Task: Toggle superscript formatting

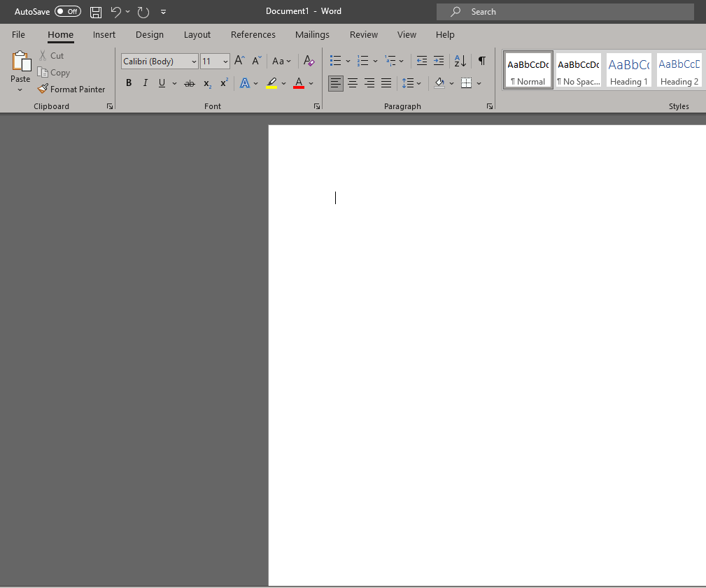Action: point(223,83)
